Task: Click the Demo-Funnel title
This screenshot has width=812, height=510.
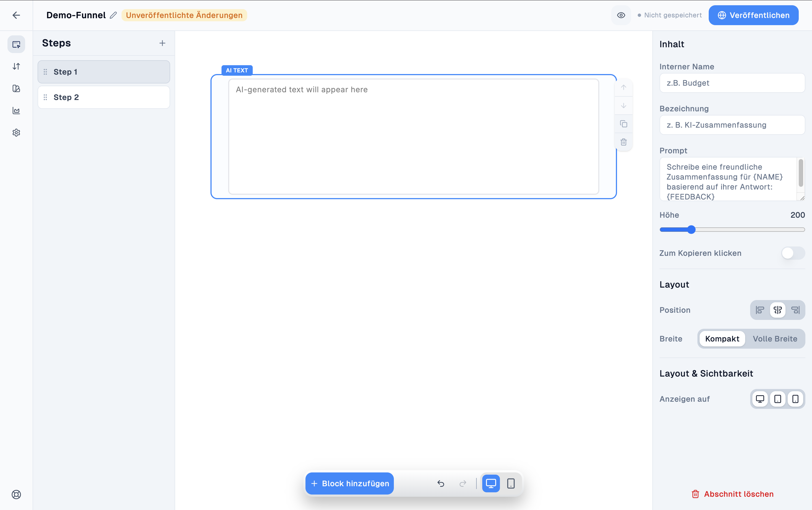Action: point(76,15)
